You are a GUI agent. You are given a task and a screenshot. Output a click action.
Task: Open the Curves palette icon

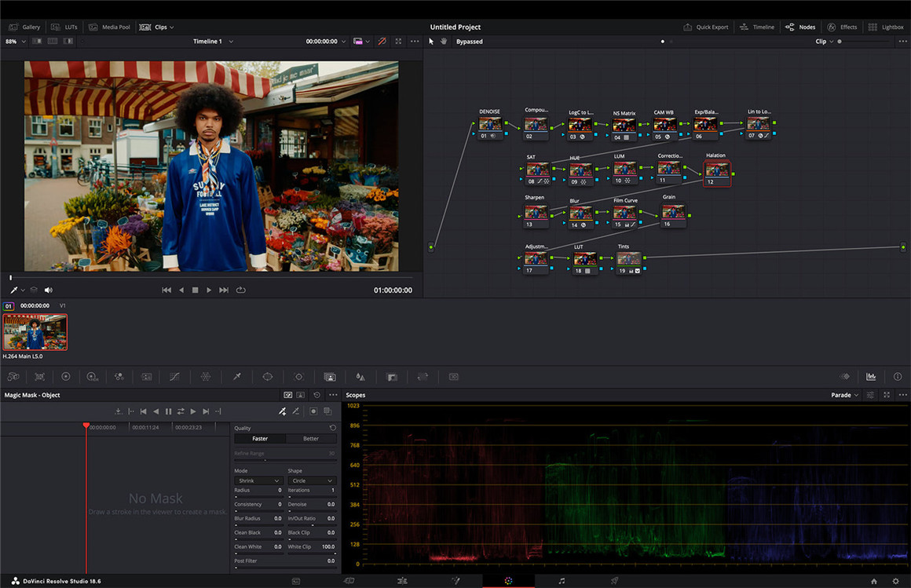(174, 377)
